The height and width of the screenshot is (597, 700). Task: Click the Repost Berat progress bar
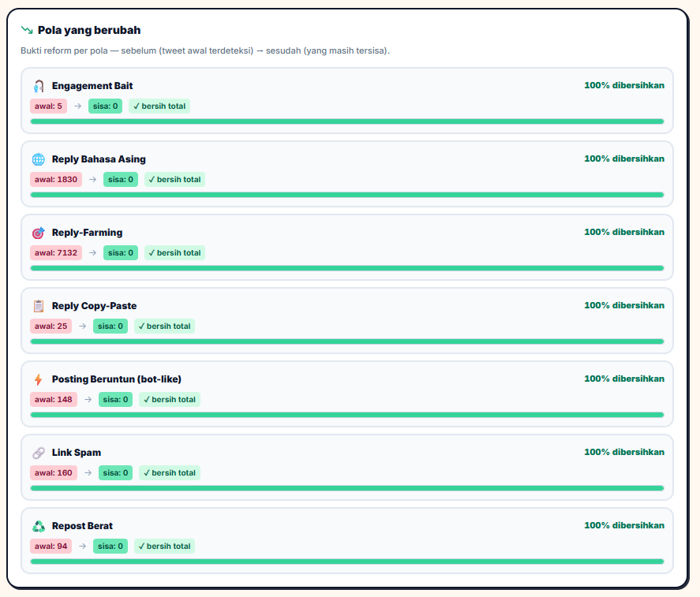(347, 562)
